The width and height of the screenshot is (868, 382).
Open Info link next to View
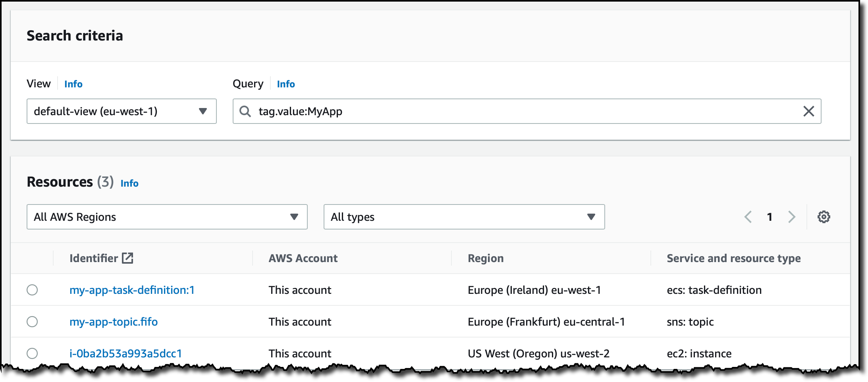[73, 84]
